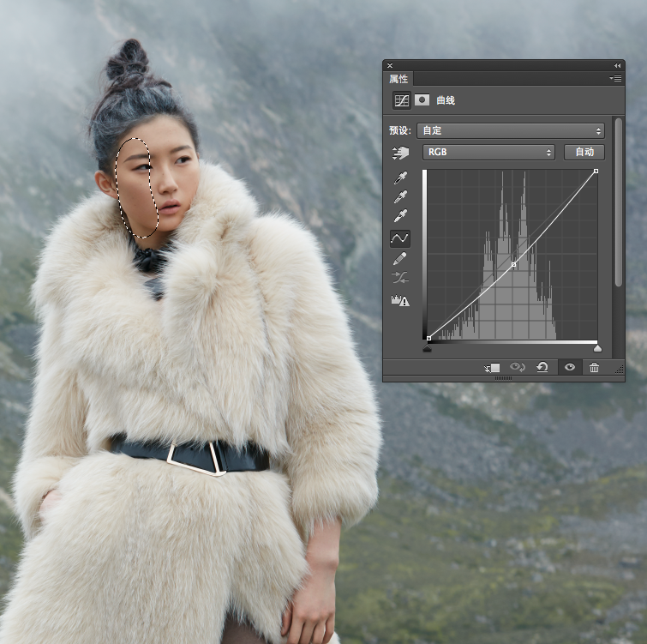The width and height of the screenshot is (647, 644).
Task: Collapse the panel with the double arrows
Action: pyautogui.click(x=617, y=66)
